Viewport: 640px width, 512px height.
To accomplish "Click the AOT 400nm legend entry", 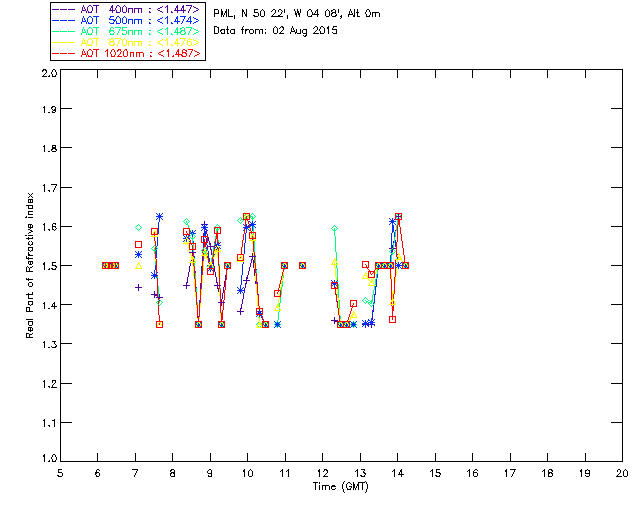I will pos(126,9).
